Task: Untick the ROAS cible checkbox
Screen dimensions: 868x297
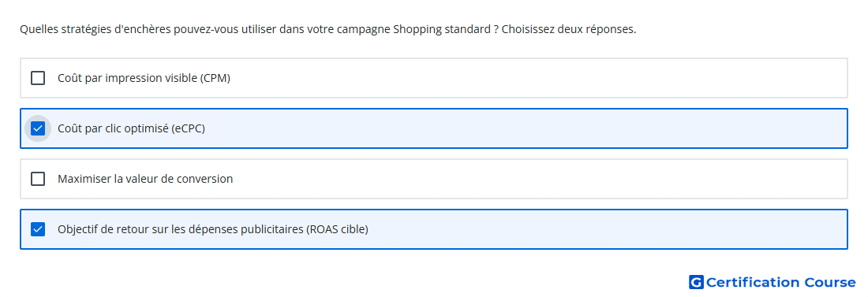Action: click(38, 229)
